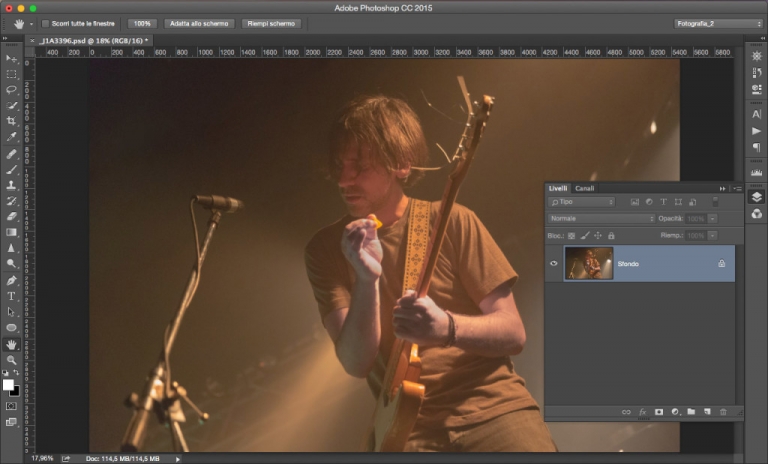Select the Path Selection tool
Image resolution: width=768 pixels, height=464 pixels.
tap(11, 312)
